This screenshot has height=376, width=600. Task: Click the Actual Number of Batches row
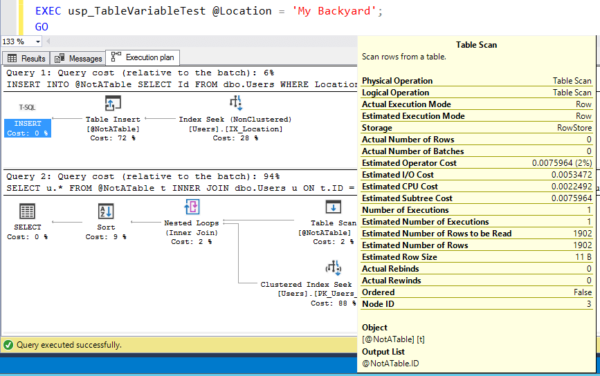point(477,151)
